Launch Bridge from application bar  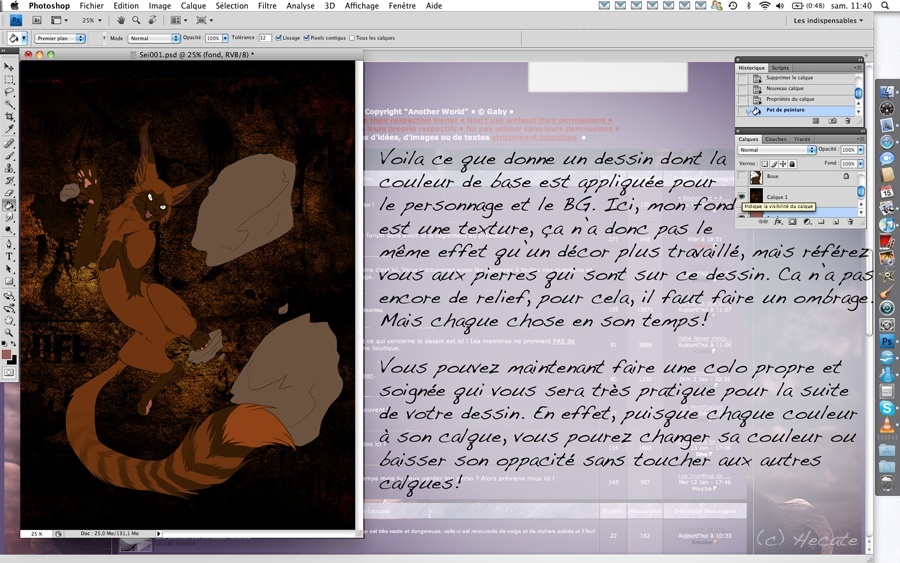point(37,20)
